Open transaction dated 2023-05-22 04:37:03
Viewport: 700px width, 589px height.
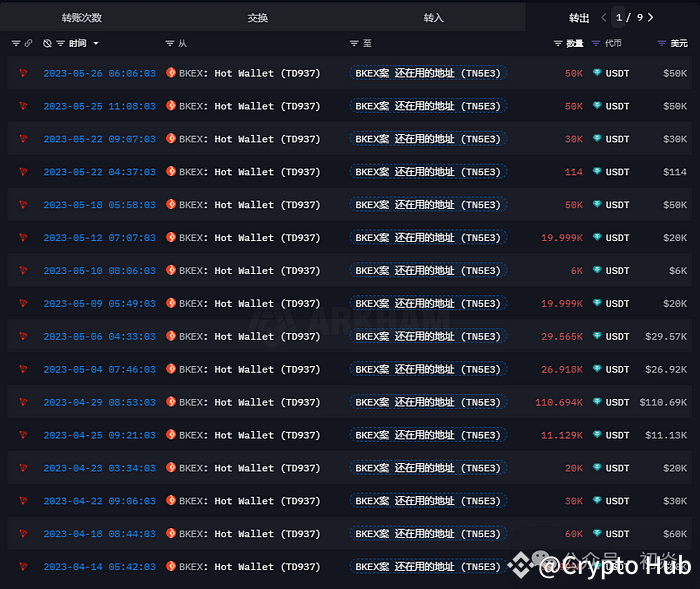(100, 172)
